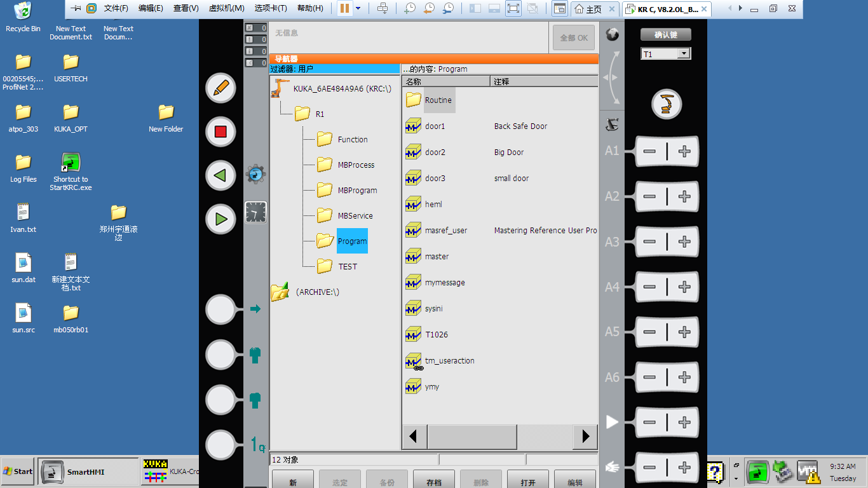This screenshot has width=868, height=488.
Task: Click the 全部 OK button
Action: [574, 37]
